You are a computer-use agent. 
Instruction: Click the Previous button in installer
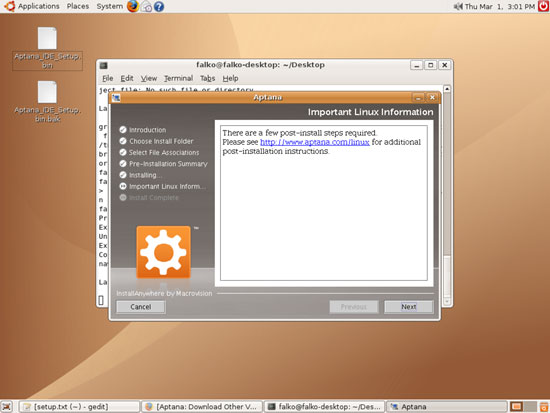354,307
